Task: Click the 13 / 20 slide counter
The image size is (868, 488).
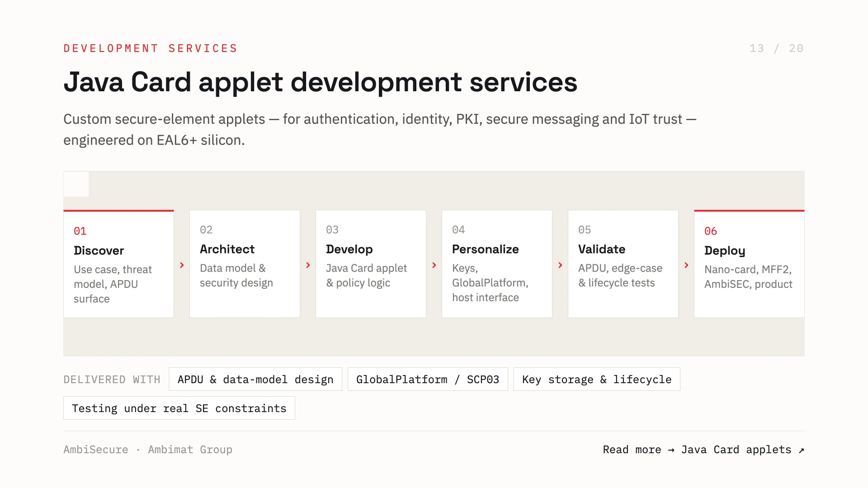Action: coord(776,48)
